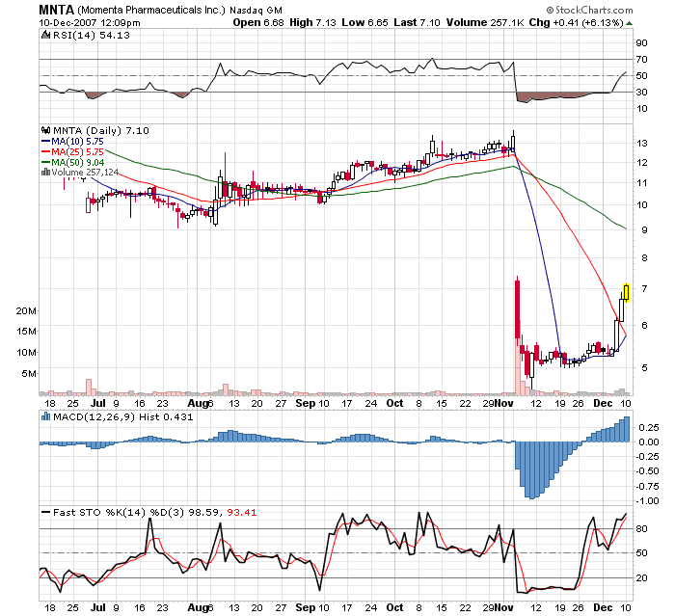
Task: Click the RSI 30 oversold axis label
Action: 641,93
